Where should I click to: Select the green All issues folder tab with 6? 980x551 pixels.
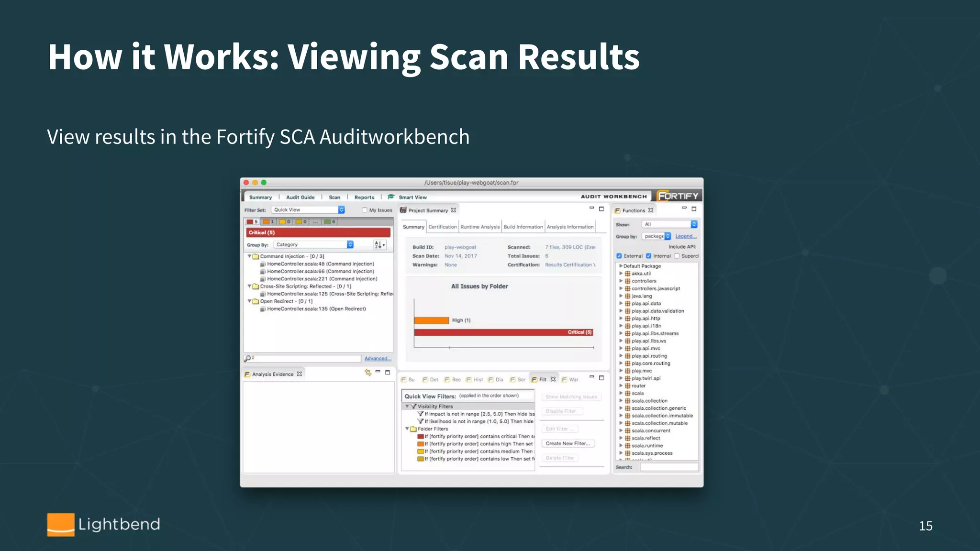click(x=330, y=221)
